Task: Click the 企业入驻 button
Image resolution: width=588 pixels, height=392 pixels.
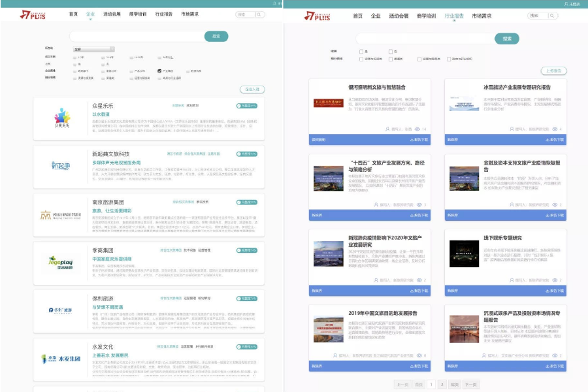Action: pos(252,90)
